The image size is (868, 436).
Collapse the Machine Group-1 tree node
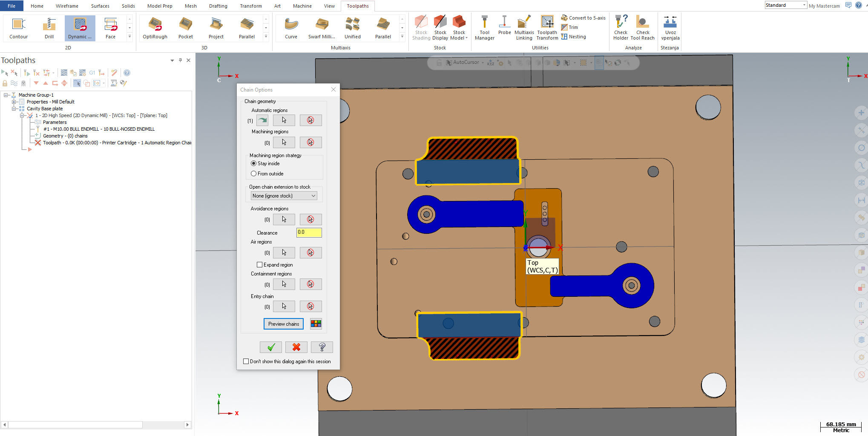point(6,95)
